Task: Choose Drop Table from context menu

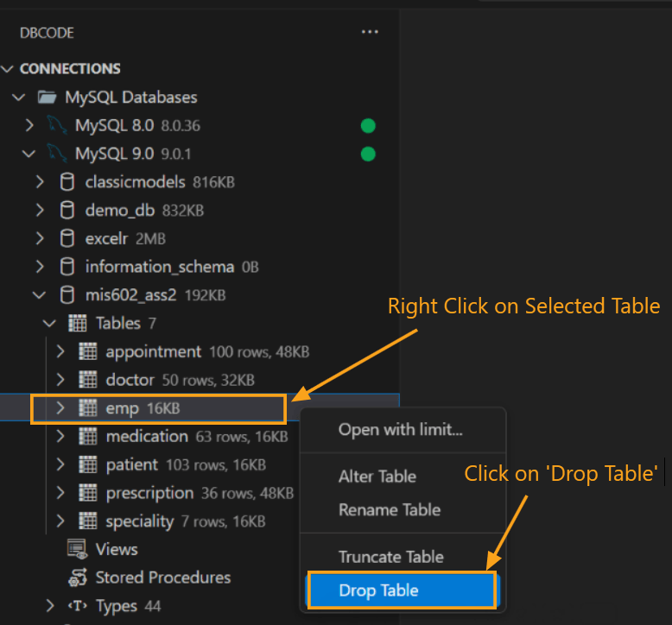Action: pos(402,590)
